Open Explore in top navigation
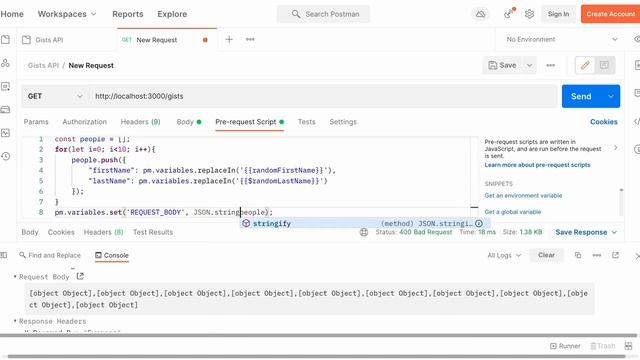The image size is (640, 360). coord(172,14)
